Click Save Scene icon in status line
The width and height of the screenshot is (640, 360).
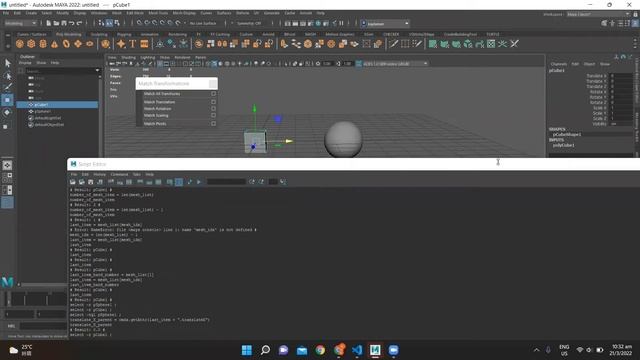coord(64,23)
